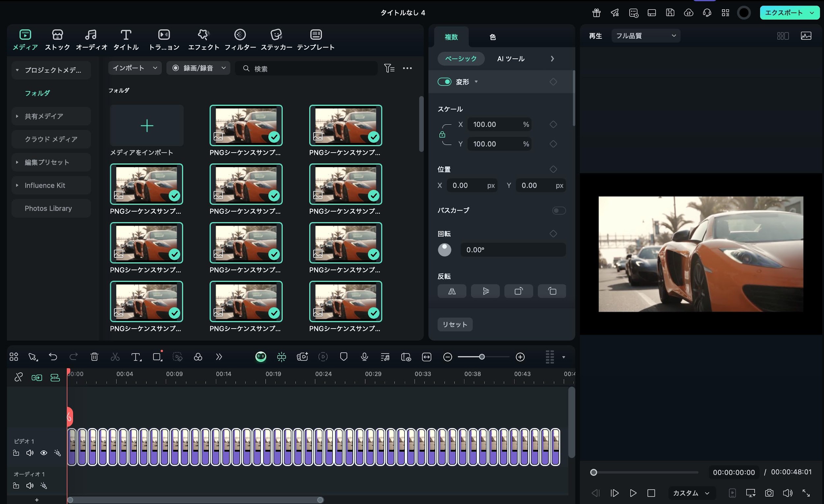Open the Effects (エフェクト) tab
824x504 pixels.
[203, 40]
